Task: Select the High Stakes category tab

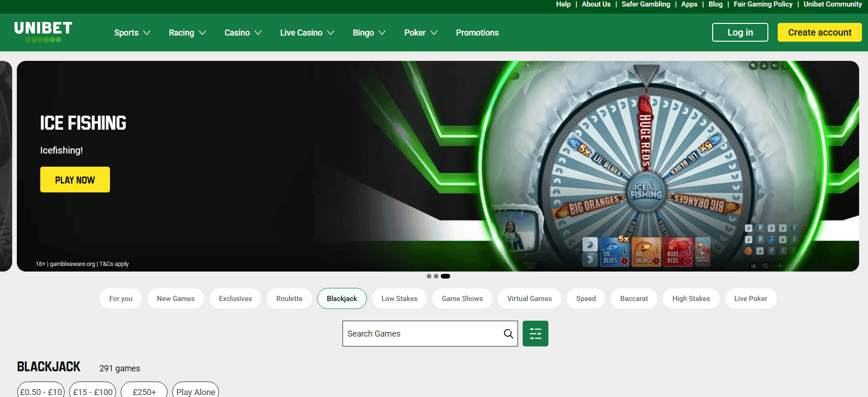Action: coord(691,299)
